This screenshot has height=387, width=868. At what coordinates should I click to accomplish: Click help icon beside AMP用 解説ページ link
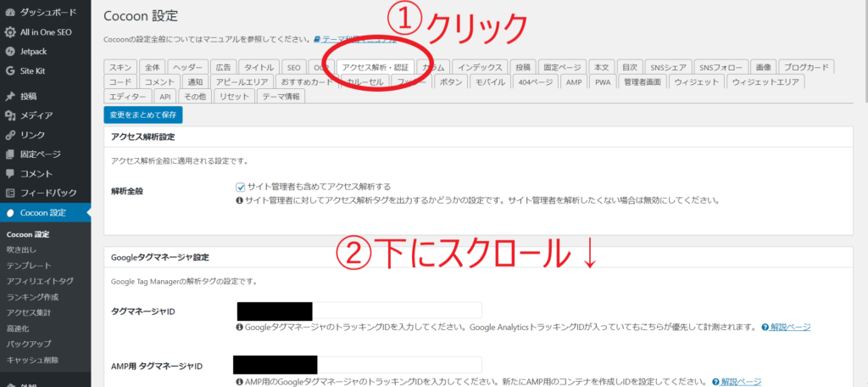(x=715, y=382)
